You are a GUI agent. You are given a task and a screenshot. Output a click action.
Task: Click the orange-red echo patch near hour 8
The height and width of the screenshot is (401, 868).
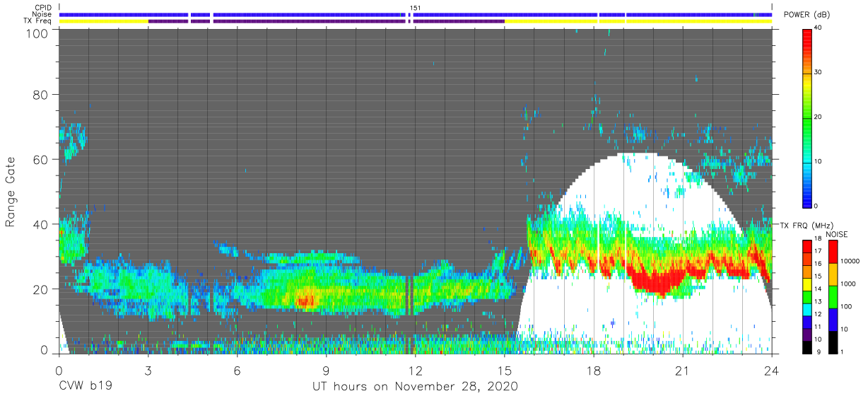coord(307,300)
